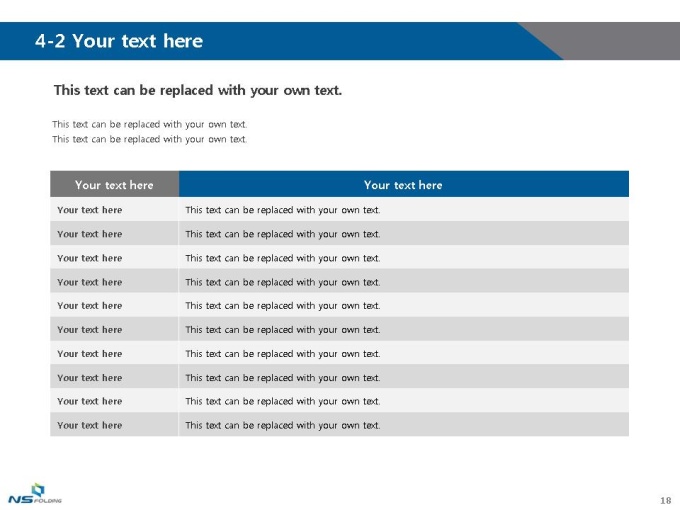Click first row label 'Your text here'

(x=90, y=210)
